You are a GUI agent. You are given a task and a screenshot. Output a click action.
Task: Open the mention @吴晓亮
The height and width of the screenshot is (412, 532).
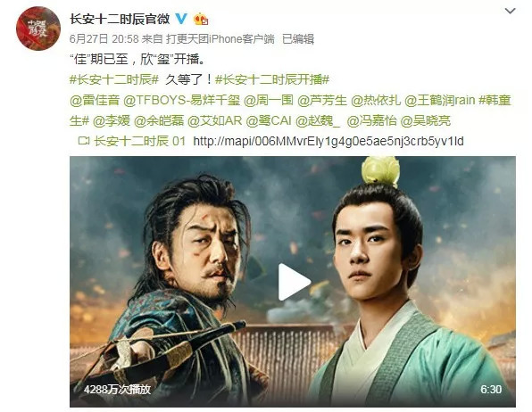(x=426, y=120)
